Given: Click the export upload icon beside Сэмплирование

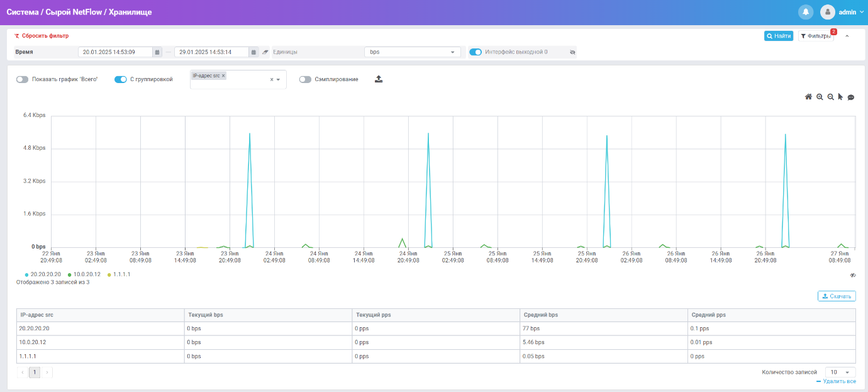Looking at the screenshot, I should (378, 79).
